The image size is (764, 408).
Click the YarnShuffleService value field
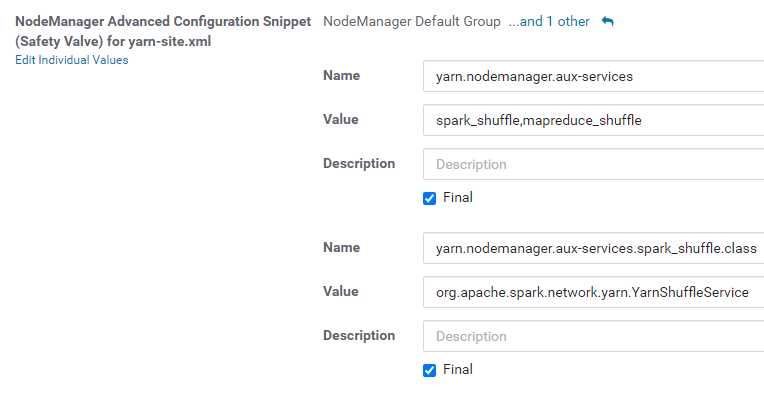tap(594, 292)
